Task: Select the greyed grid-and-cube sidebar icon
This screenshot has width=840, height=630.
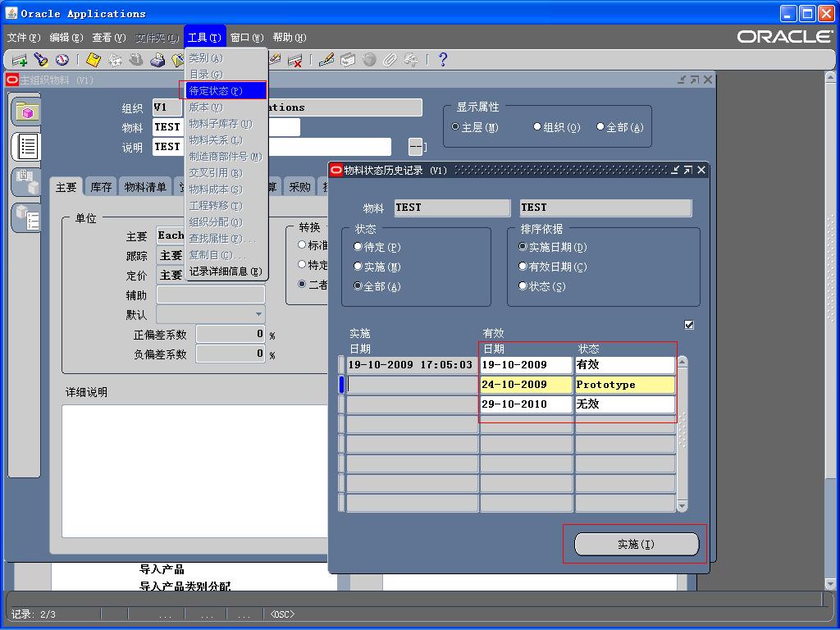Action: point(27,182)
